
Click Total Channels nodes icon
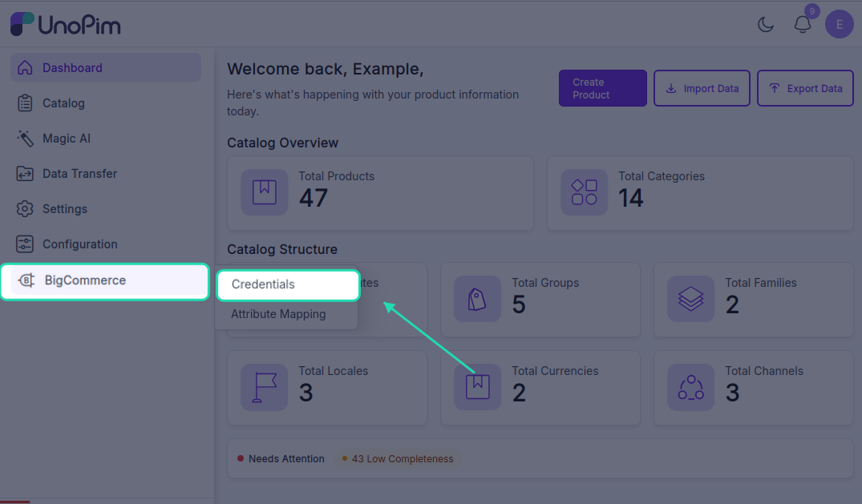point(690,387)
